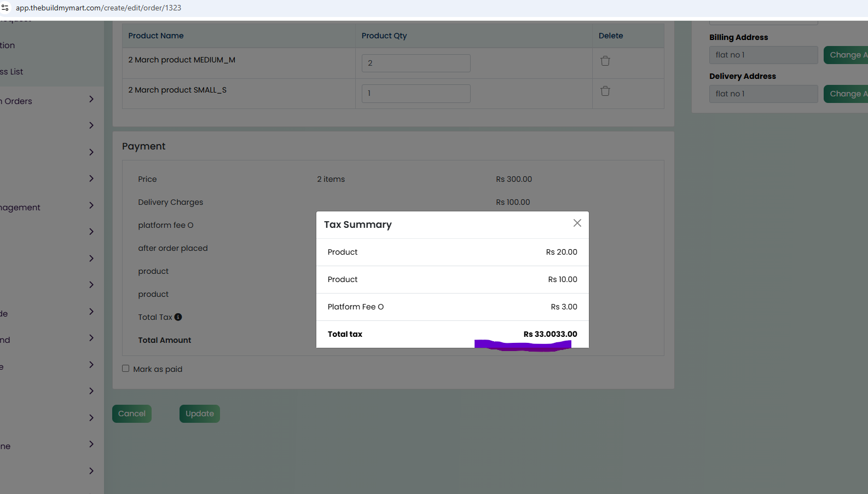Expand the sidebar item ending in 'de'
The image size is (868, 494).
click(91, 312)
